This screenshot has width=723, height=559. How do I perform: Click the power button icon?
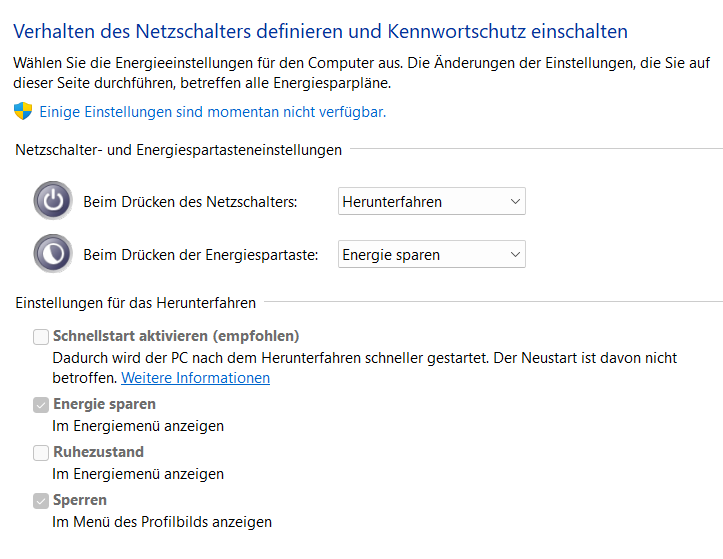(x=53, y=201)
